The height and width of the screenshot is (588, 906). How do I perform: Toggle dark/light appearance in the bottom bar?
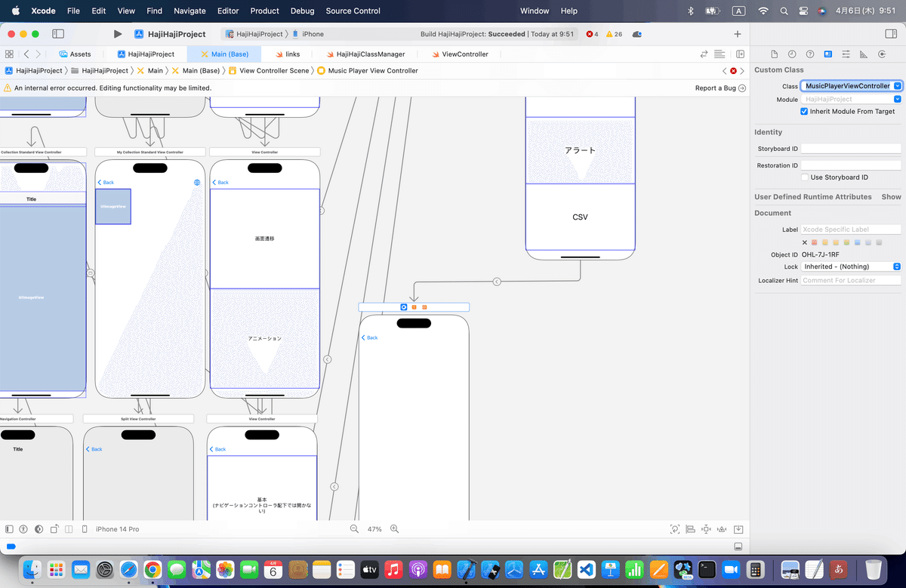tap(39, 529)
